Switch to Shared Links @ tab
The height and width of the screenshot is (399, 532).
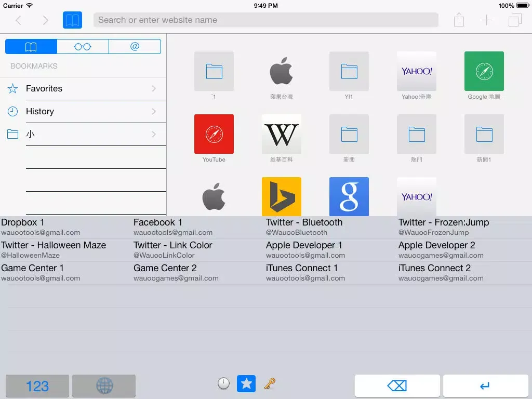pos(135,46)
